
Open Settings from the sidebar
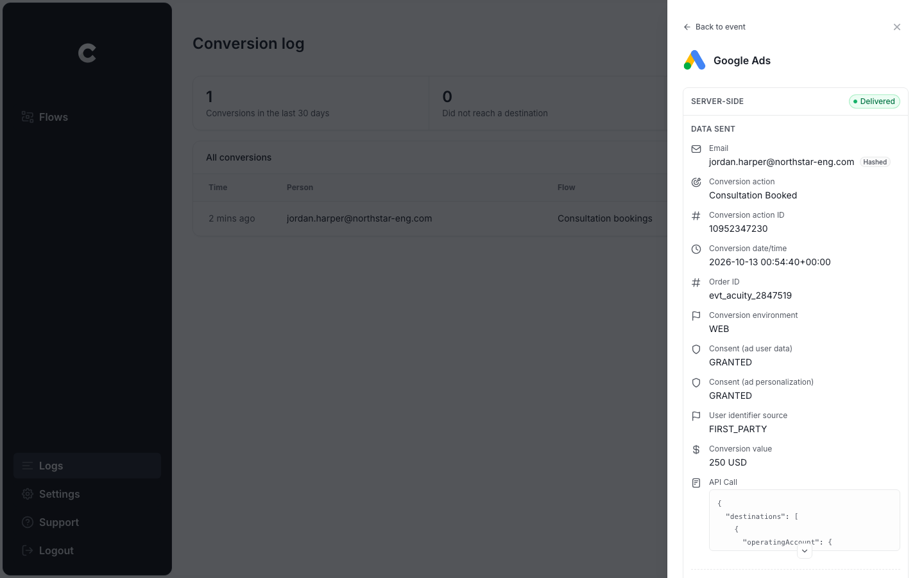[x=87, y=494]
